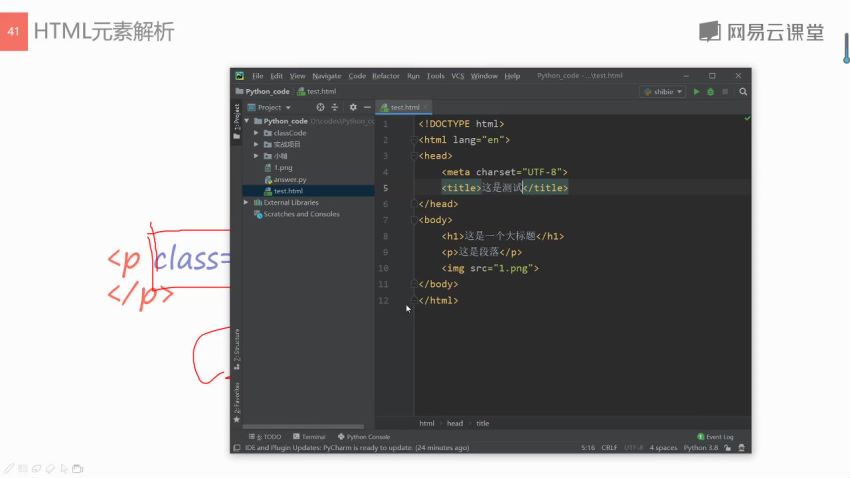Open the Navigate menu
The image size is (850, 478).
tap(326, 76)
